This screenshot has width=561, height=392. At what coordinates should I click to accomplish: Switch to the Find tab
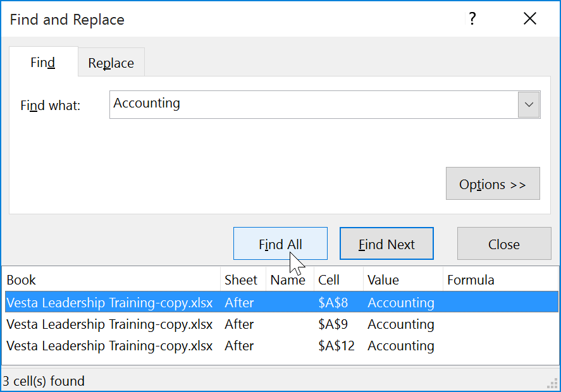[42, 63]
